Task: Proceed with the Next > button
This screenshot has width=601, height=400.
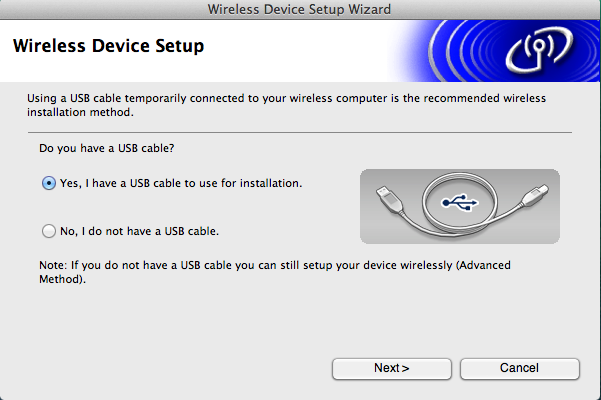Action: pyautogui.click(x=392, y=369)
